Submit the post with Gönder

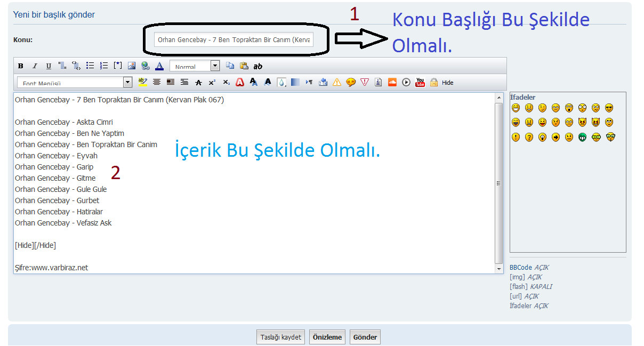pyautogui.click(x=365, y=337)
